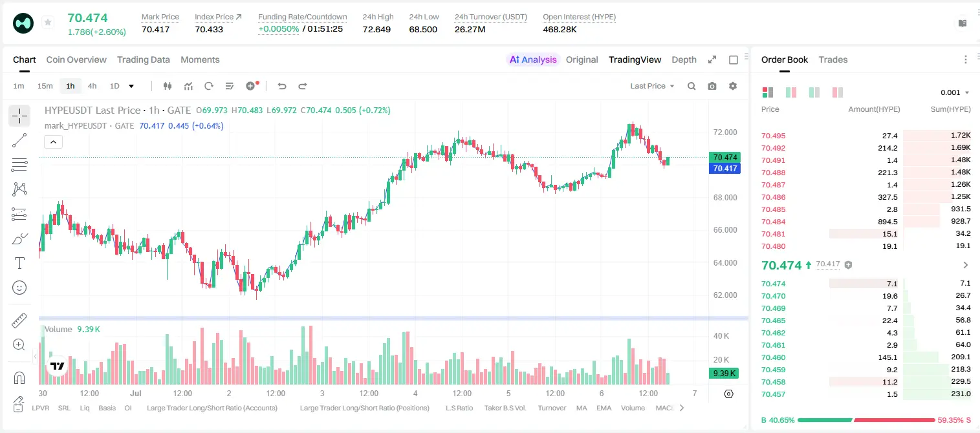Select the trend line drawing tool

tap(19, 140)
